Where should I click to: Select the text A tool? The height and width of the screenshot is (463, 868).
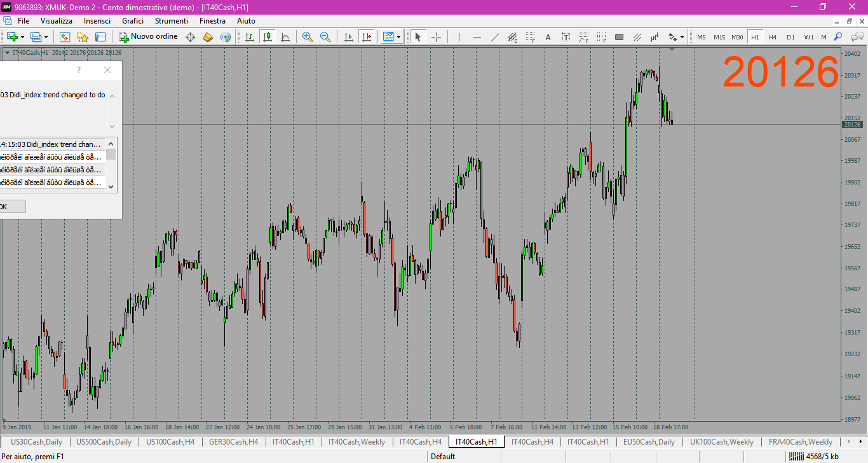548,37
